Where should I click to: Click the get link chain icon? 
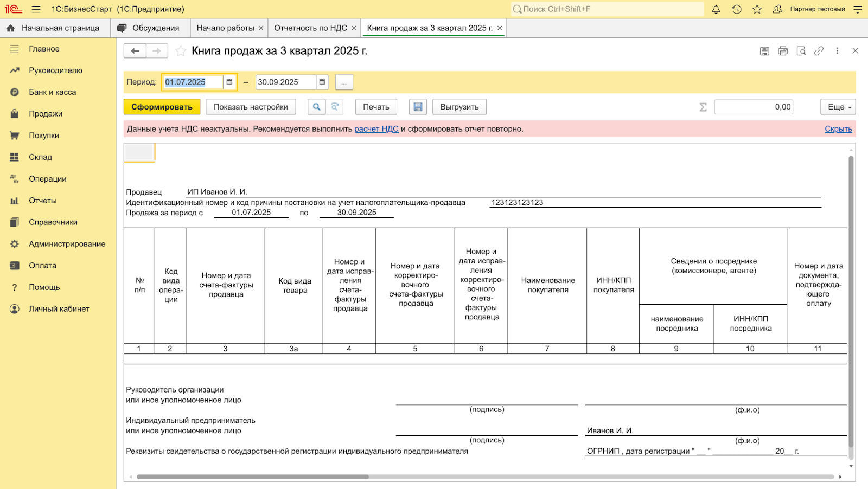(819, 51)
